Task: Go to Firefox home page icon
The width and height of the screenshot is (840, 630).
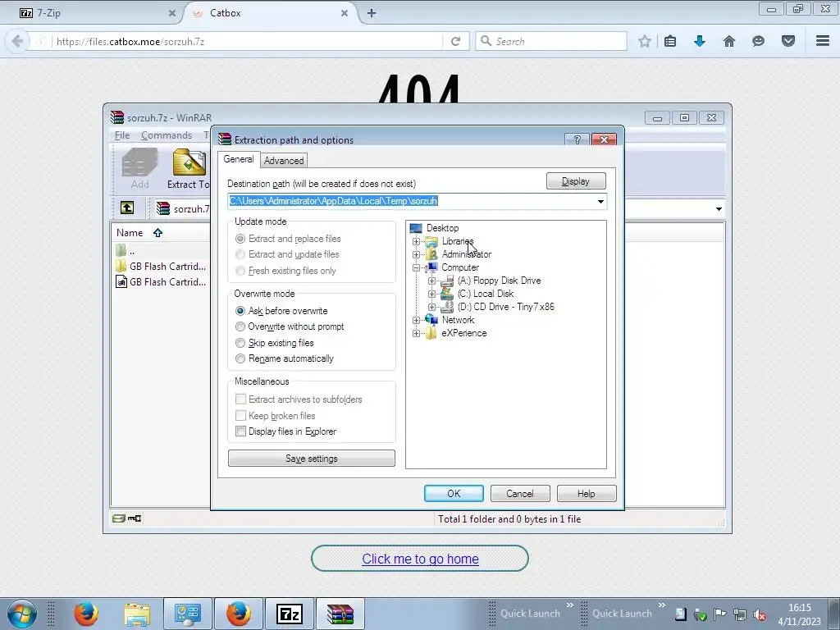Action: (x=729, y=41)
